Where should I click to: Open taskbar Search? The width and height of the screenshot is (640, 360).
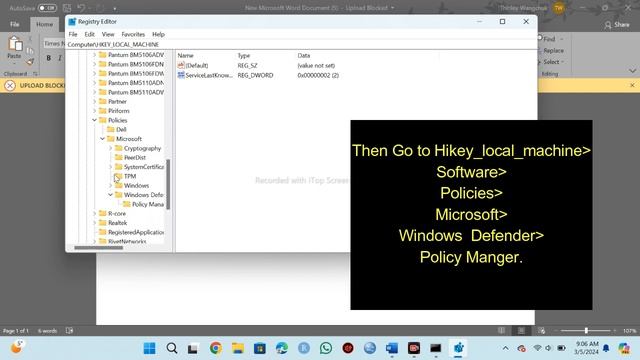[x=172, y=348]
